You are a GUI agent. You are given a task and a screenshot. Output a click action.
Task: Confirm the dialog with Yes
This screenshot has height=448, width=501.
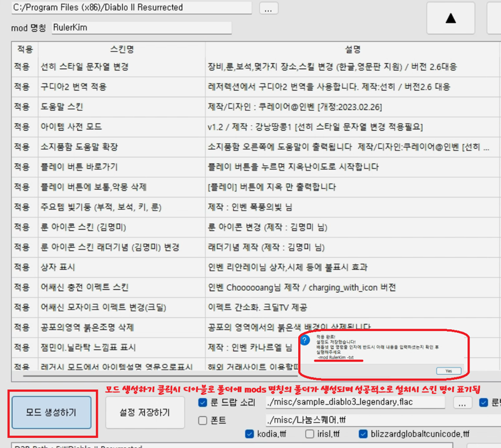(x=448, y=370)
